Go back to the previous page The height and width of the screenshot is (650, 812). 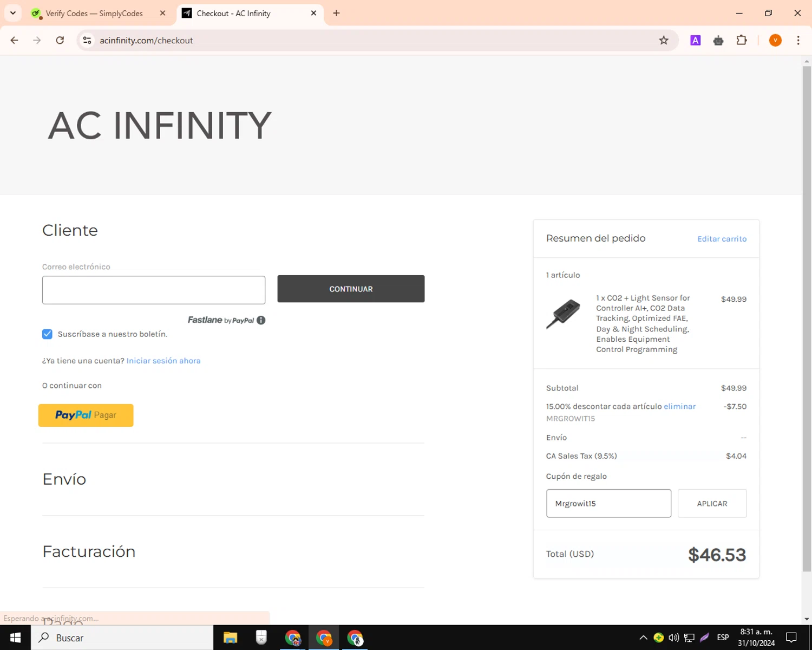[15, 40]
